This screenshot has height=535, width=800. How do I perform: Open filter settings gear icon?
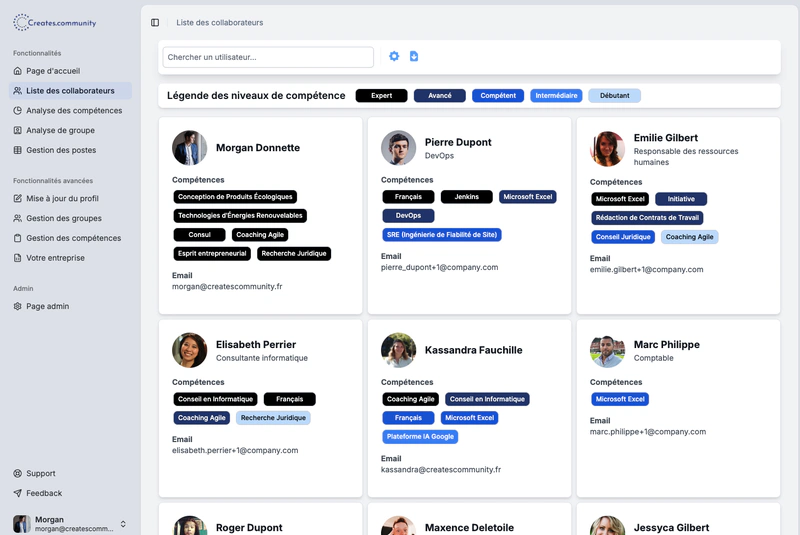point(394,57)
